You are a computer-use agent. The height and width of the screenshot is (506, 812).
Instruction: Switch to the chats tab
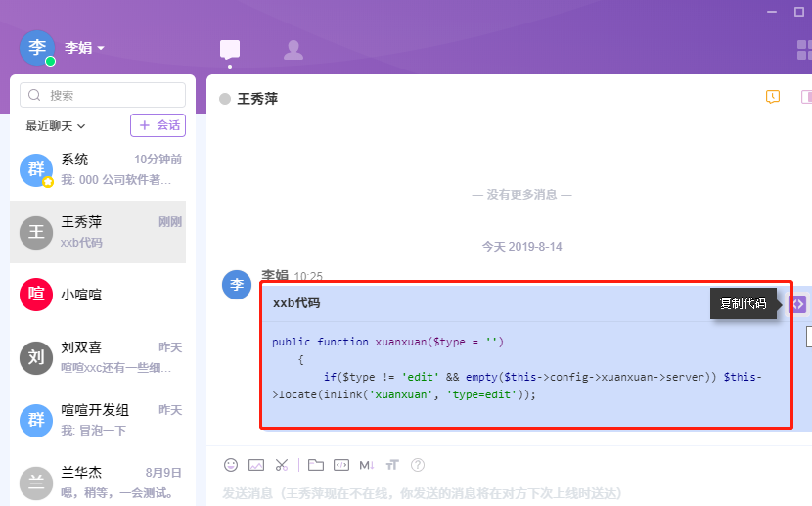[230, 48]
